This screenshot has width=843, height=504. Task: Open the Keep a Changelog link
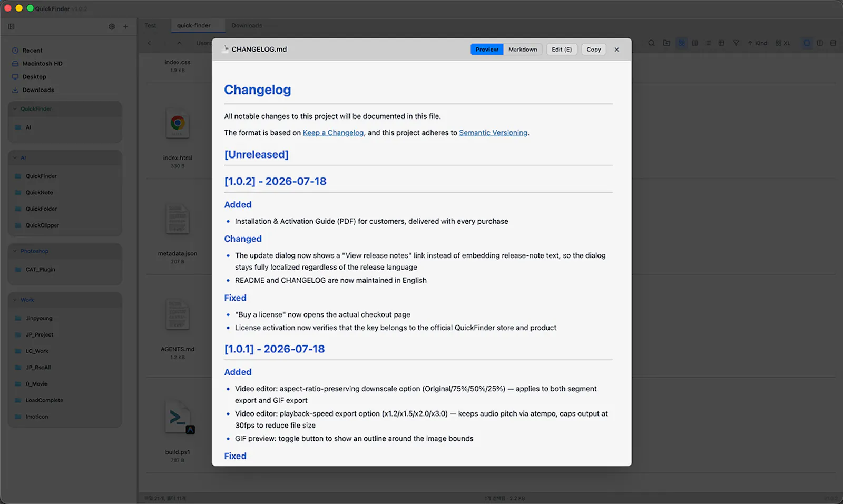(333, 133)
